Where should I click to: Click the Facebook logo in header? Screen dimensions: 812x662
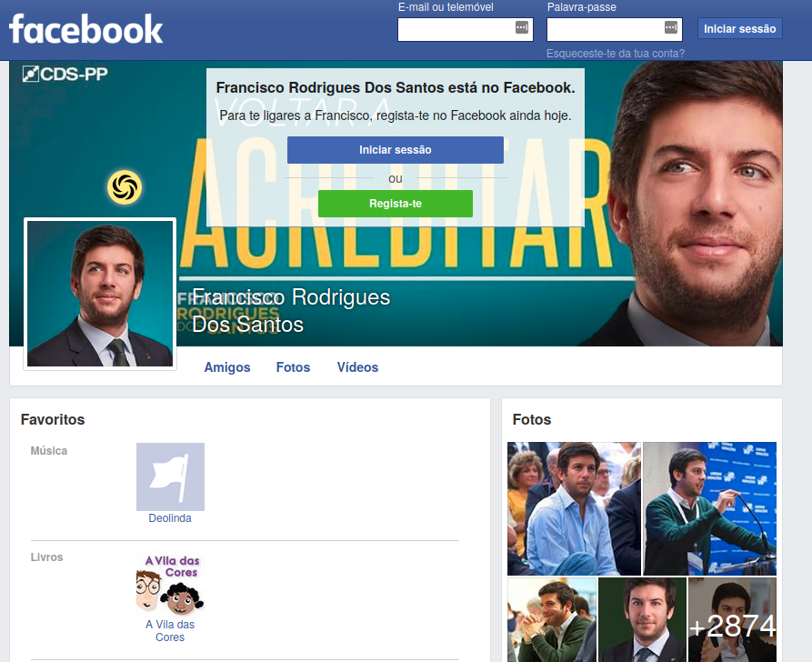(86, 29)
